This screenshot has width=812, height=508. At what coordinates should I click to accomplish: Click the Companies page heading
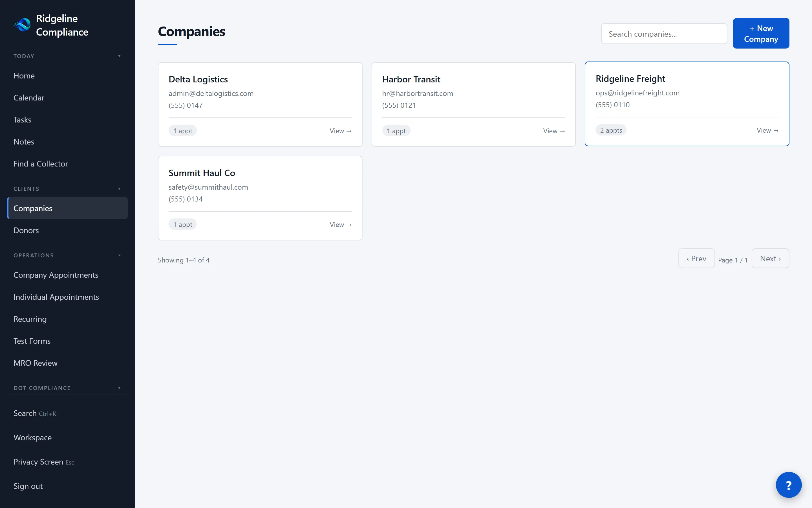pos(192,31)
